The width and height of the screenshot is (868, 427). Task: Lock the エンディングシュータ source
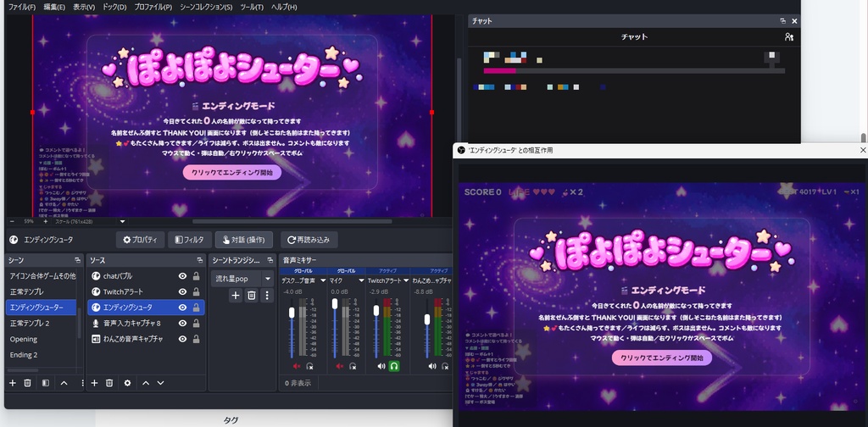[196, 308]
